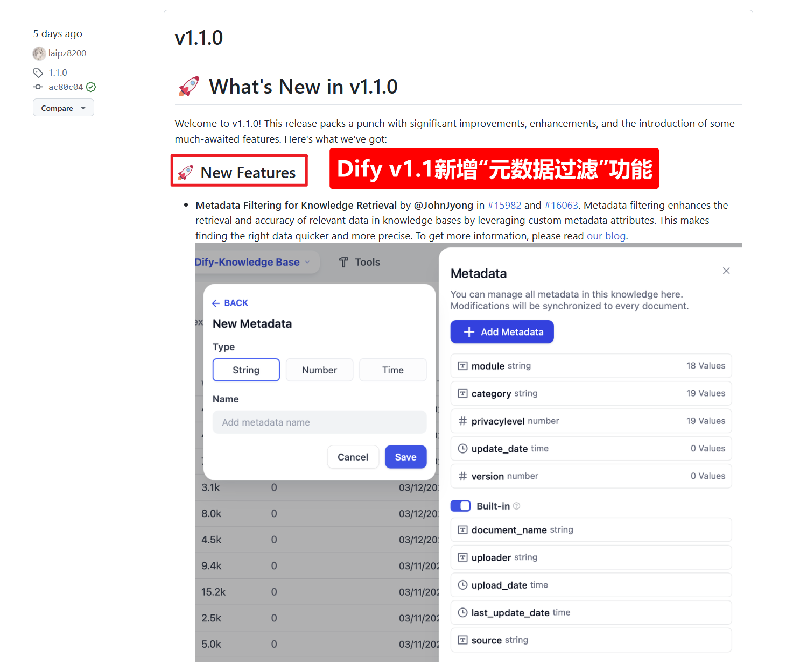
Task: Click the uploader built-in field
Action: [591, 557]
